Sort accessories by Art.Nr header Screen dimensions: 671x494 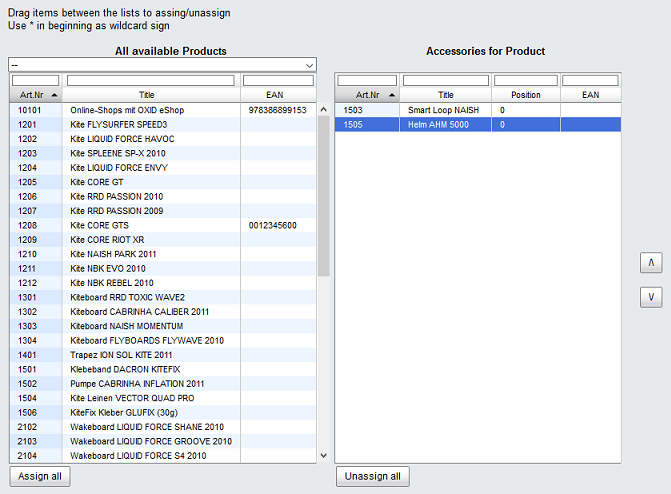(x=368, y=95)
